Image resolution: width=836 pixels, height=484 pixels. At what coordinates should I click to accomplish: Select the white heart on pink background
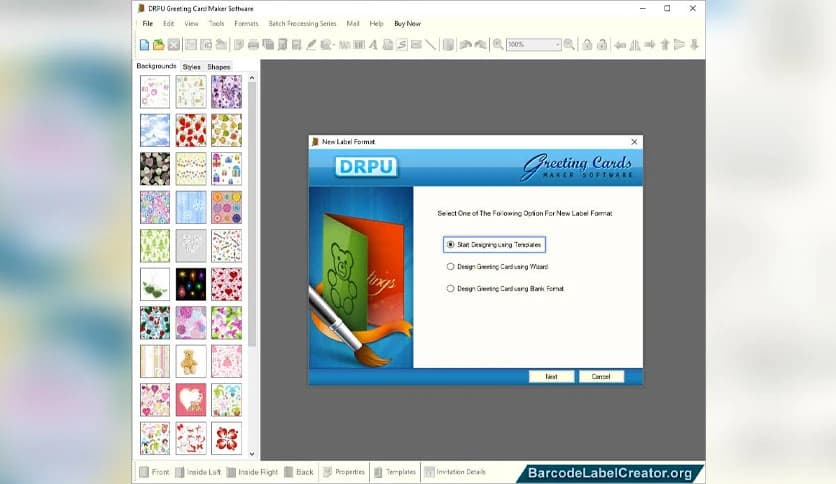(x=191, y=400)
